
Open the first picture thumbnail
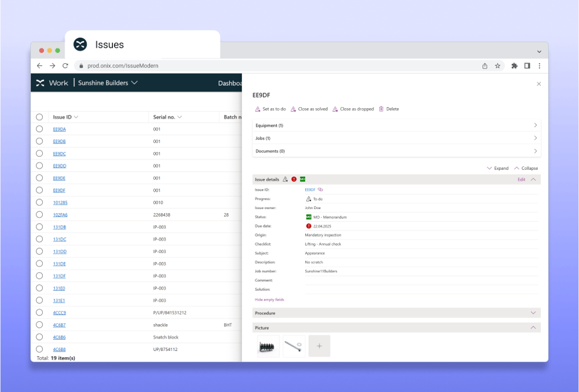point(268,346)
